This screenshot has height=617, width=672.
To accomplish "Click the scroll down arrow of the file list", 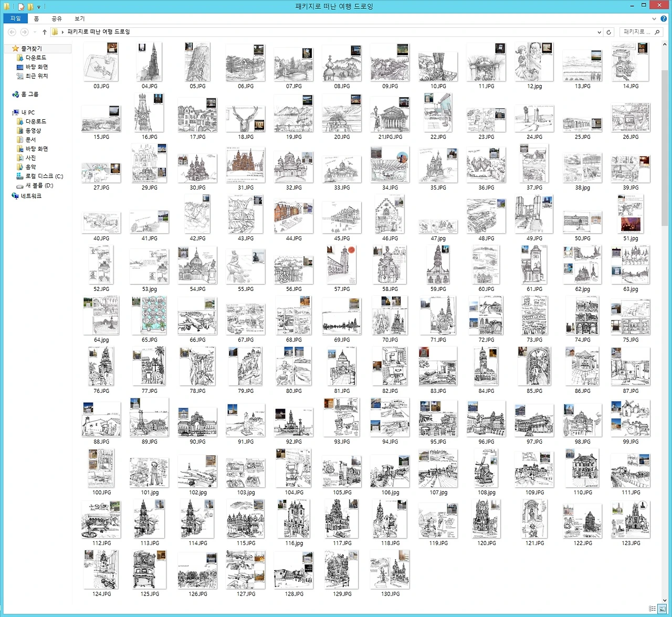I will tap(664, 600).
